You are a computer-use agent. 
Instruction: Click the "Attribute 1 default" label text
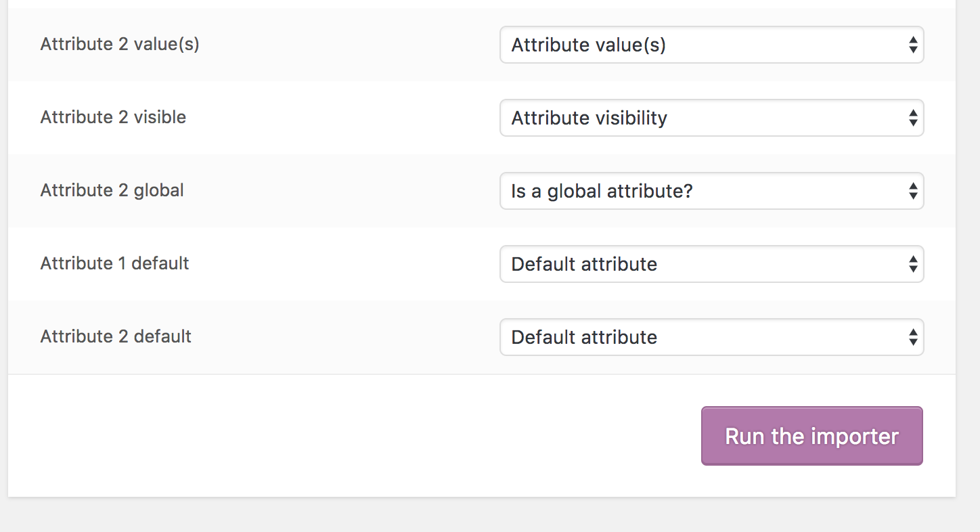114,263
